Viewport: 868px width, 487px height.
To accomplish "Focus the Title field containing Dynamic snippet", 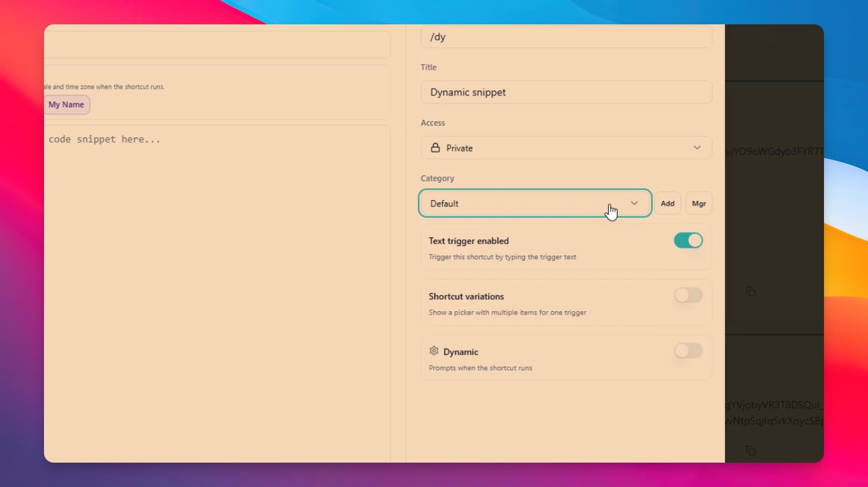I will tap(566, 92).
